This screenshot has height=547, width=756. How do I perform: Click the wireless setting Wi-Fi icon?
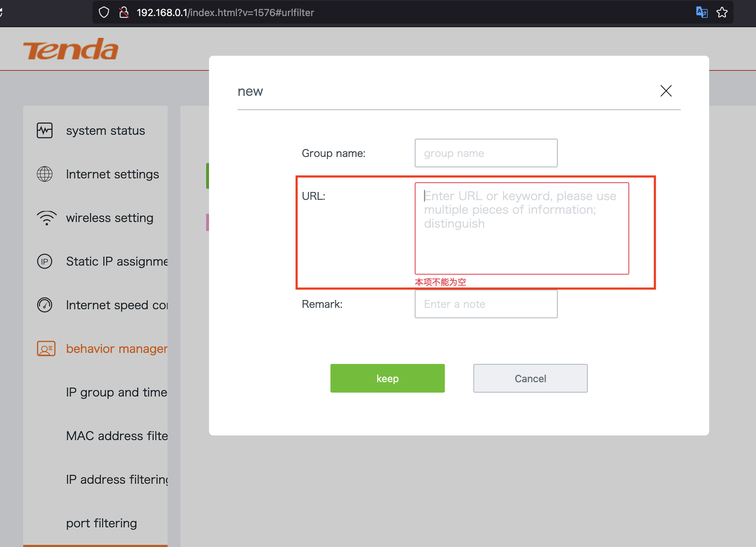(46, 218)
